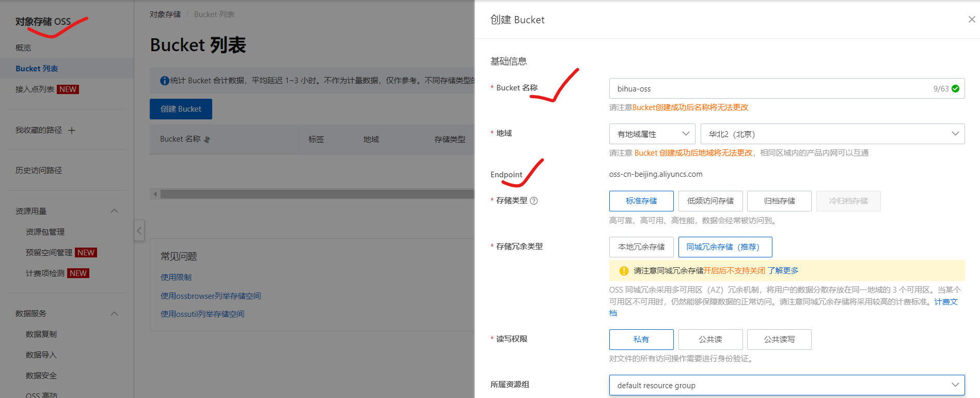The width and height of the screenshot is (980, 398).
Task: Open 接入点列表 in the sidebar
Action: (x=35, y=89)
